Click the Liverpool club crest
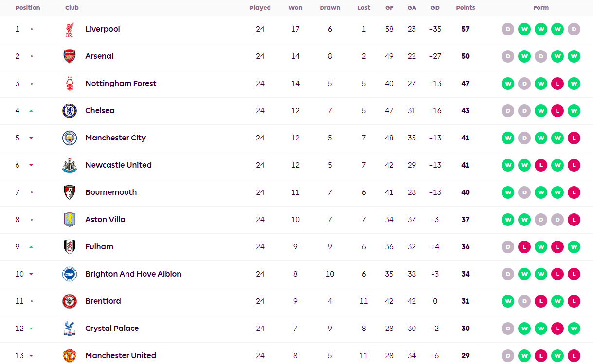 point(69,29)
